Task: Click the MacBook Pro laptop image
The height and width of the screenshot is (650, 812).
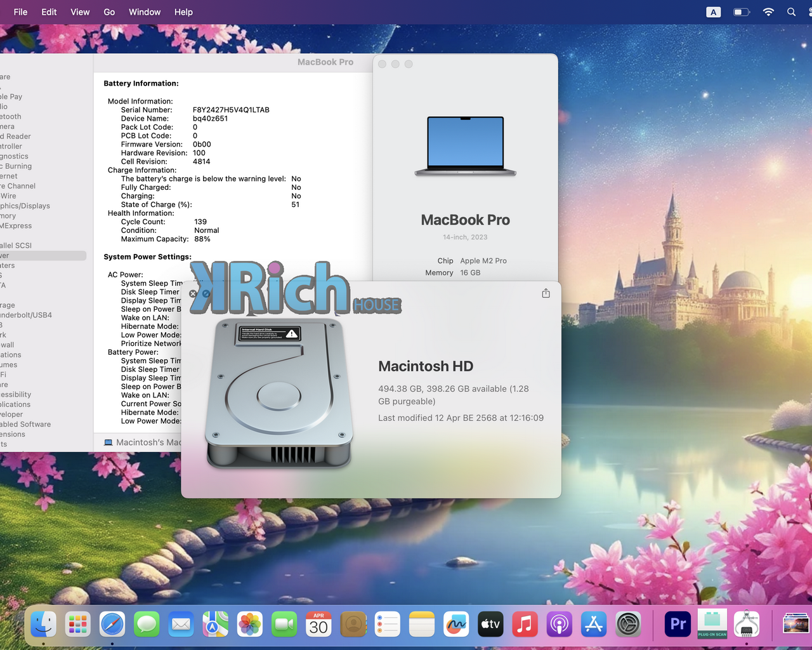Action: coord(466,146)
